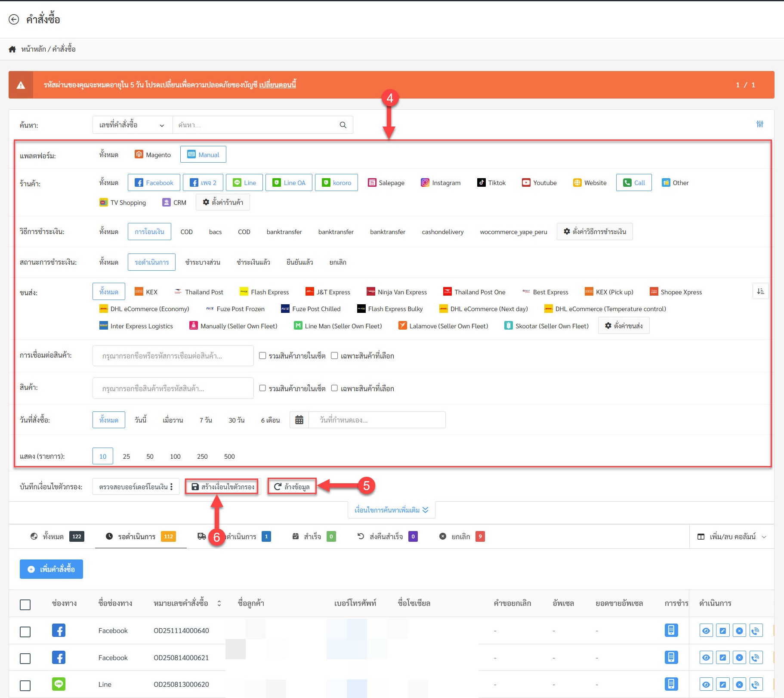The width and height of the screenshot is (784, 698).
Task: Edit order OD250814000621 with pencil icon
Action: (x=722, y=658)
